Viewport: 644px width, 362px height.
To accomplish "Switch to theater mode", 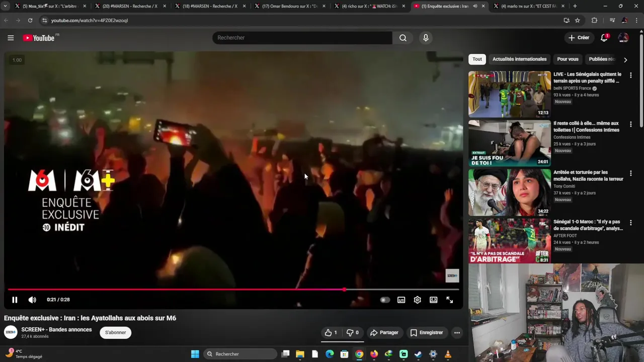I will (x=433, y=300).
